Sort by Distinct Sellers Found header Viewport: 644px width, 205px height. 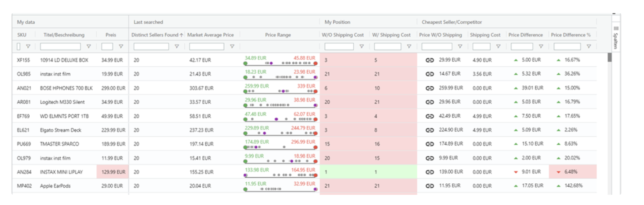pyautogui.click(x=157, y=35)
